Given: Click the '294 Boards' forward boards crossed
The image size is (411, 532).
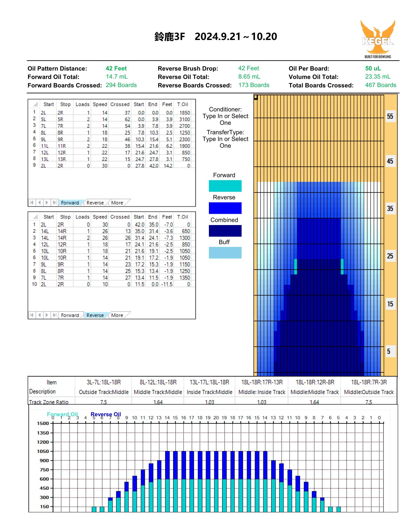Looking at the screenshot, I should pyautogui.click(x=121, y=85).
